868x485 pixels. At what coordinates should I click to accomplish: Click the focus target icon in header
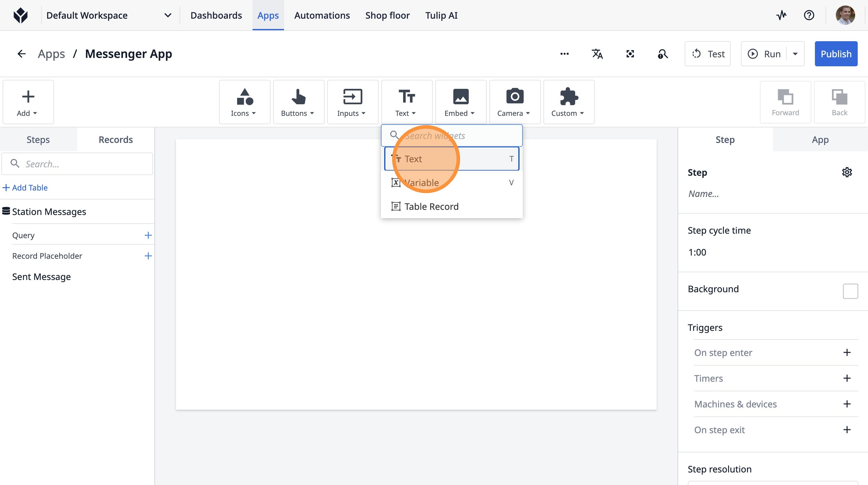point(630,54)
